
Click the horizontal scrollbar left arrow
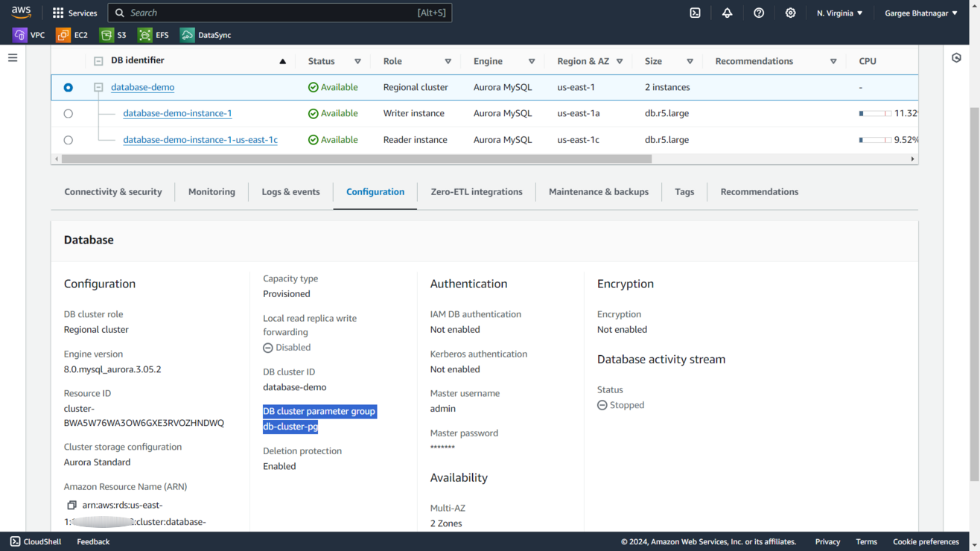(x=57, y=159)
